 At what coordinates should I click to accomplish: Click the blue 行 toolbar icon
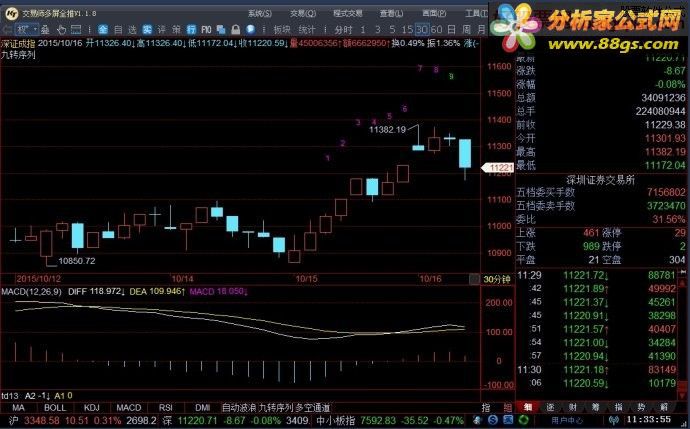pyautogui.click(x=191, y=29)
